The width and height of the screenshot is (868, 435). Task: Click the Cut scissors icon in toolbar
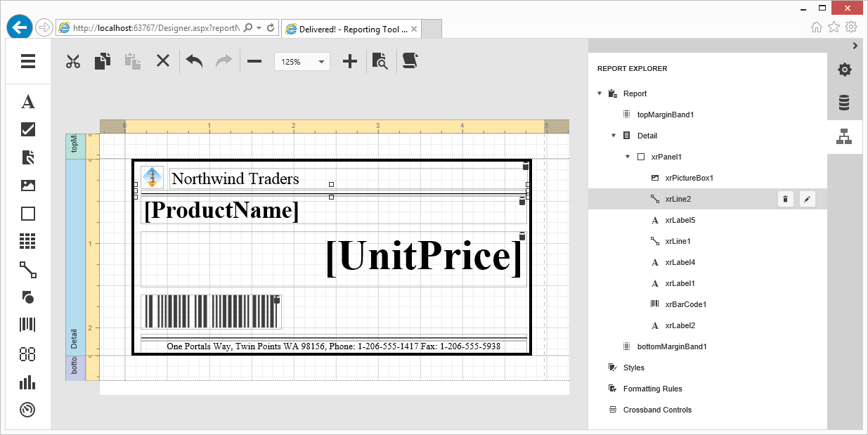click(x=73, y=61)
